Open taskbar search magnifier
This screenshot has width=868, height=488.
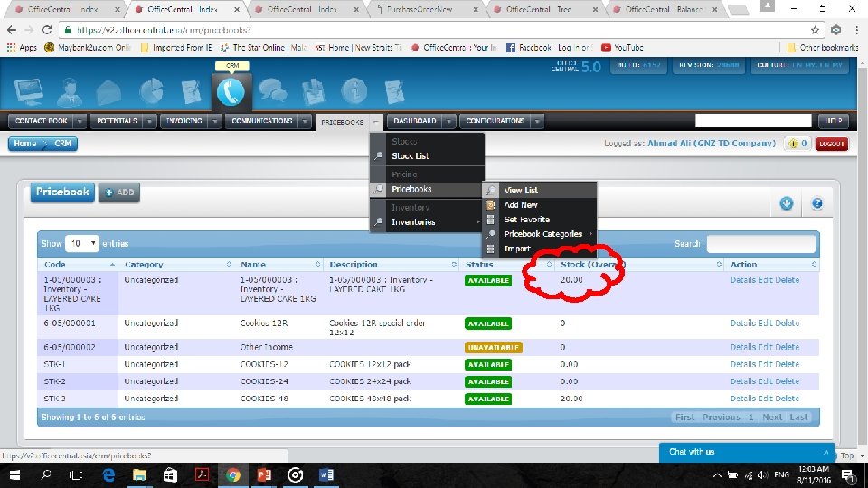pyautogui.click(x=46, y=475)
